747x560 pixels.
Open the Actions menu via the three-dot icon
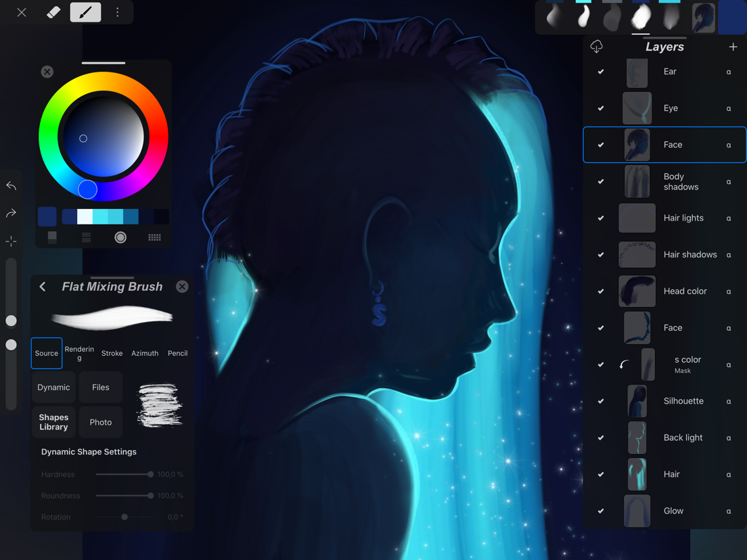tap(118, 11)
